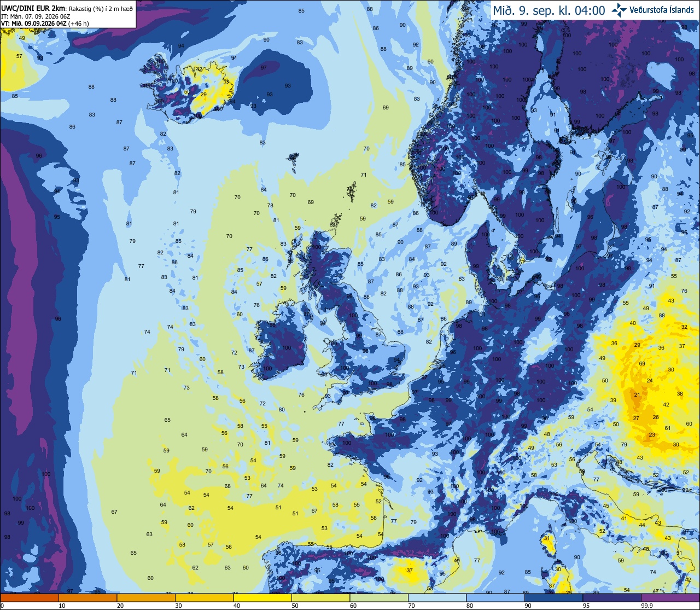Click the 29 humidity value over Iceland
Screen dimensions: 700x610
tap(203, 95)
